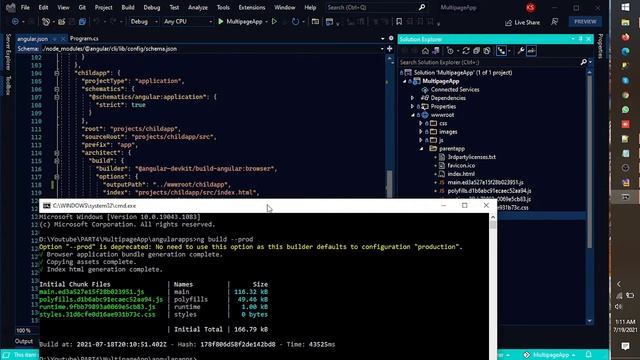The width and height of the screenshot is (640, 360).
Task: Click the editor tab settings gear icon
Action: tap(391, 38)
